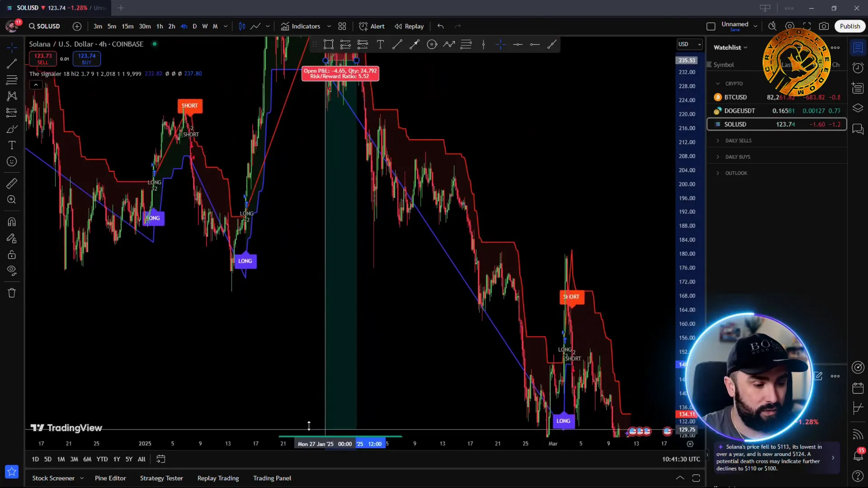The width and height of the screenshot is (868, 488).
Task: Set chart range to 1D
Action: 35,459
